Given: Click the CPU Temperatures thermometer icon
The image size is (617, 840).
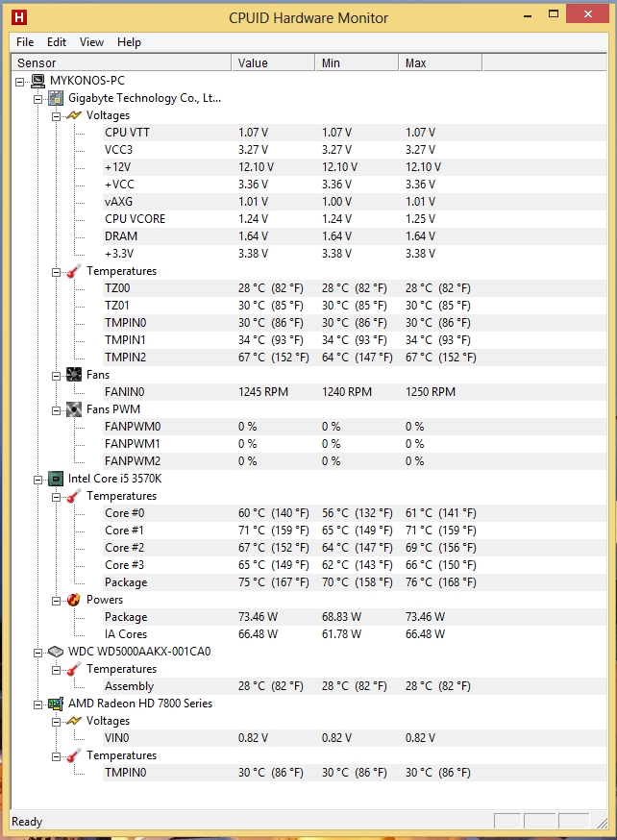Looking at the screenshot, I should tap(74, 496).
